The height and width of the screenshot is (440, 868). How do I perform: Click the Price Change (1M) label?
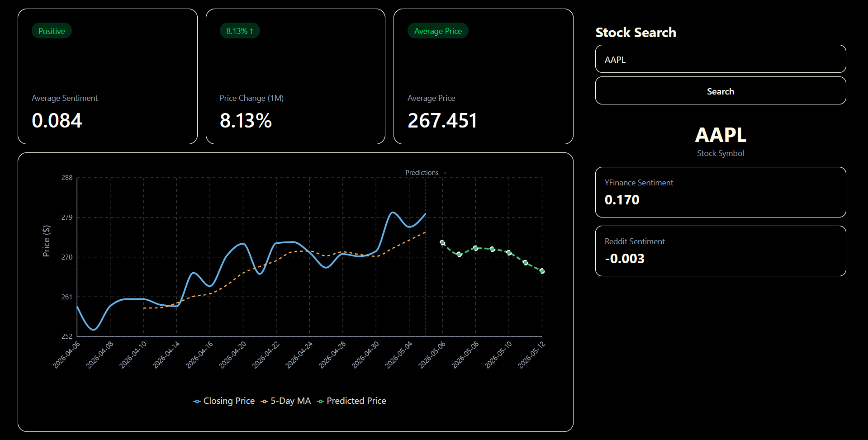click(251, 98)
